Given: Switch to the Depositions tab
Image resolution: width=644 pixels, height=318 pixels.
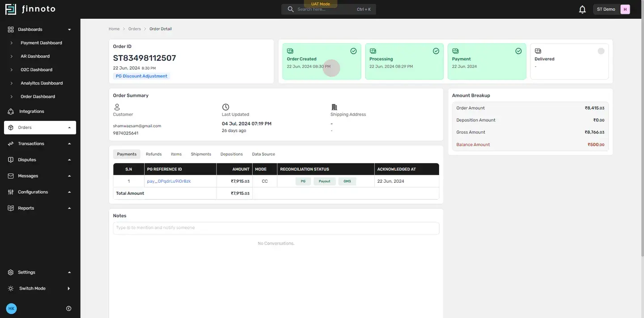Looking at the screenshot, I should [x=232, y=154].
